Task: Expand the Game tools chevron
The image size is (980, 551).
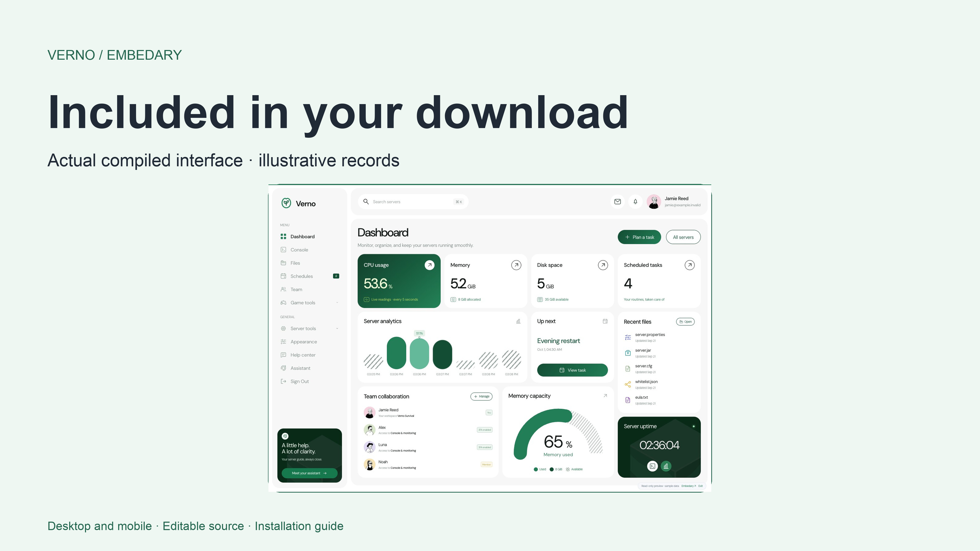Action: pyautogui.click(x=337, y=303)
